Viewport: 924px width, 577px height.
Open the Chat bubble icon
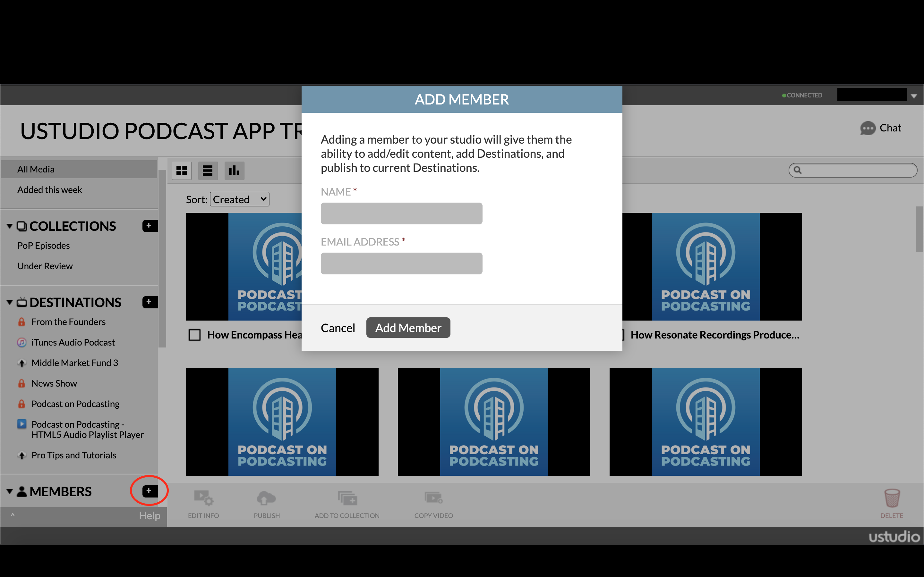pyautogui.click(x=868, y=128)
